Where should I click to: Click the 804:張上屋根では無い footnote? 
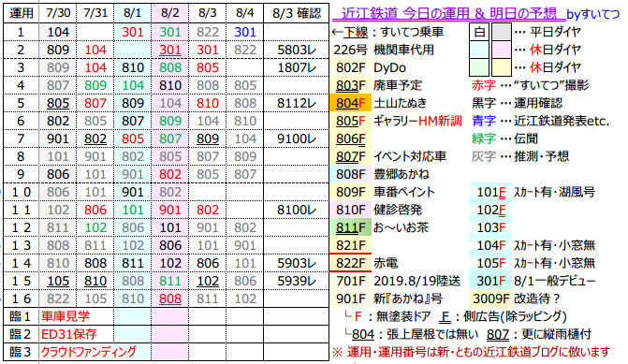pos(412,334)
